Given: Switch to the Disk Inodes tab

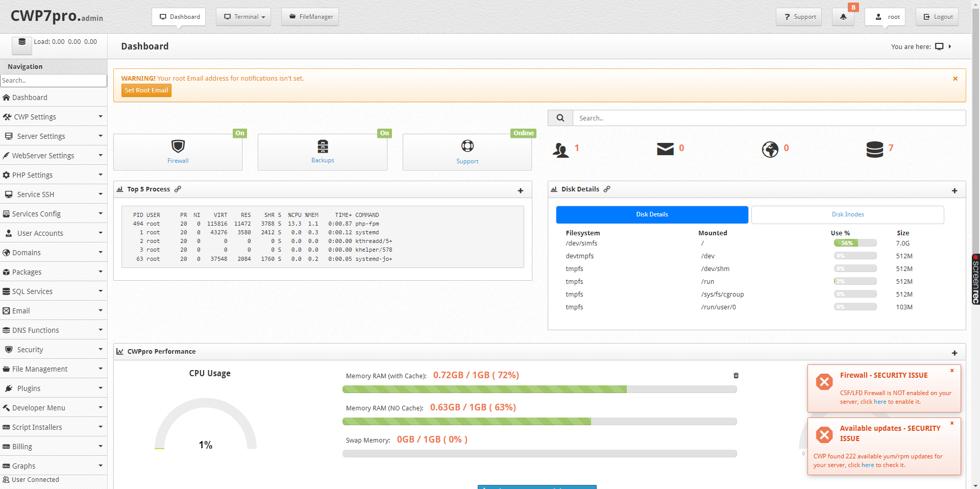Looking at the screenshot, I should (847, 215).
